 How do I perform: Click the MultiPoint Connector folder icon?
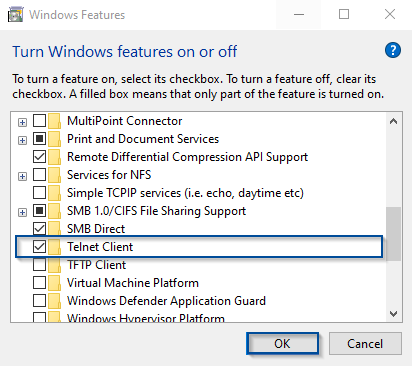point(54,121)
